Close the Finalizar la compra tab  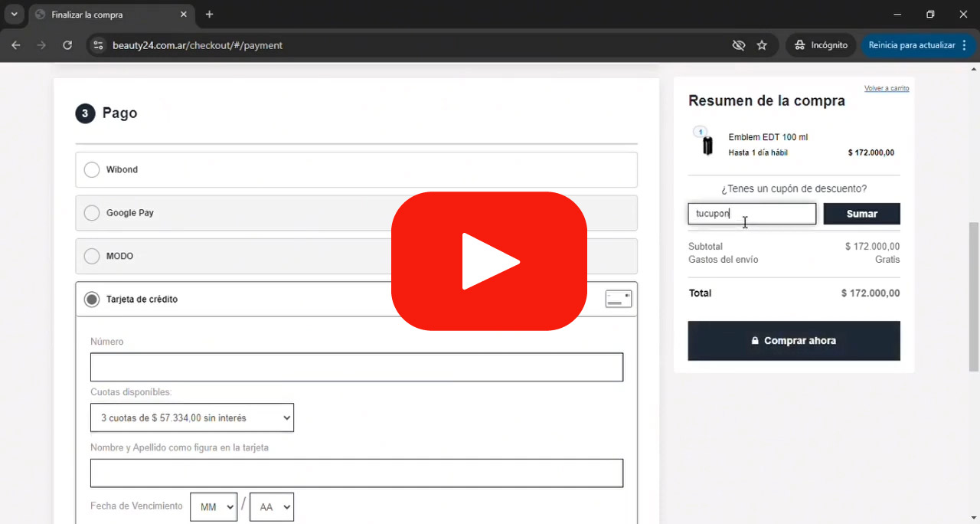coord(184,15)
